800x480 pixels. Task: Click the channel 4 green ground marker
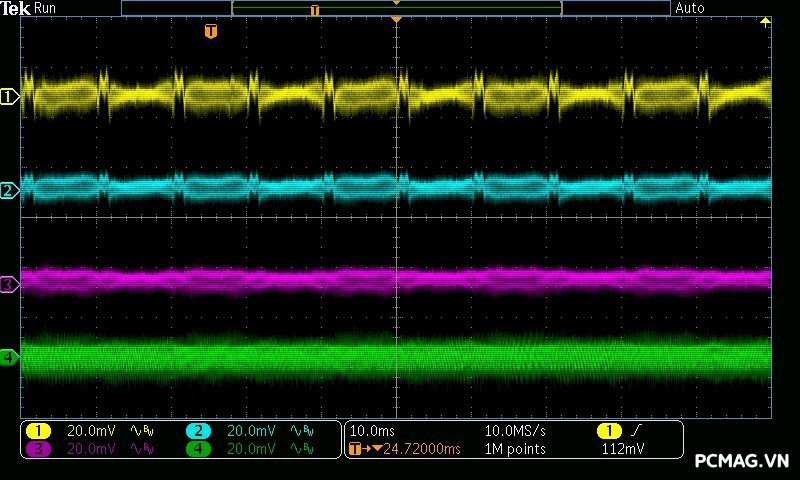[9, 357]
